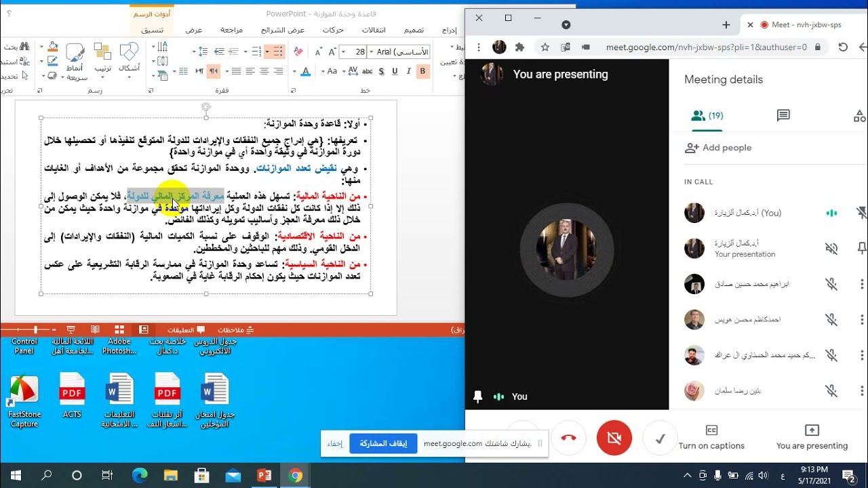The width and height of the screenshot is (868, 488).
Task: Toggle right-to-left text direction button
Action: click(x=214, y=71)
